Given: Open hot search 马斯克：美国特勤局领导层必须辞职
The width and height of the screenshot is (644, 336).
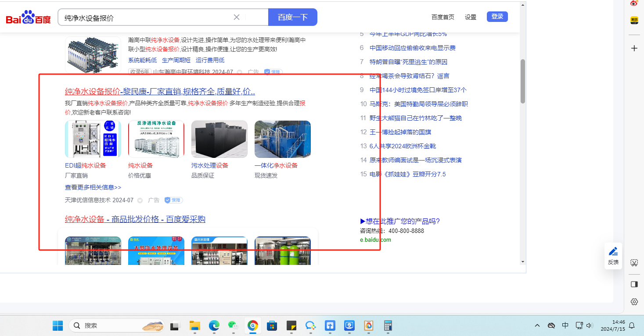Looking at the screenshot, I should 419,104.
